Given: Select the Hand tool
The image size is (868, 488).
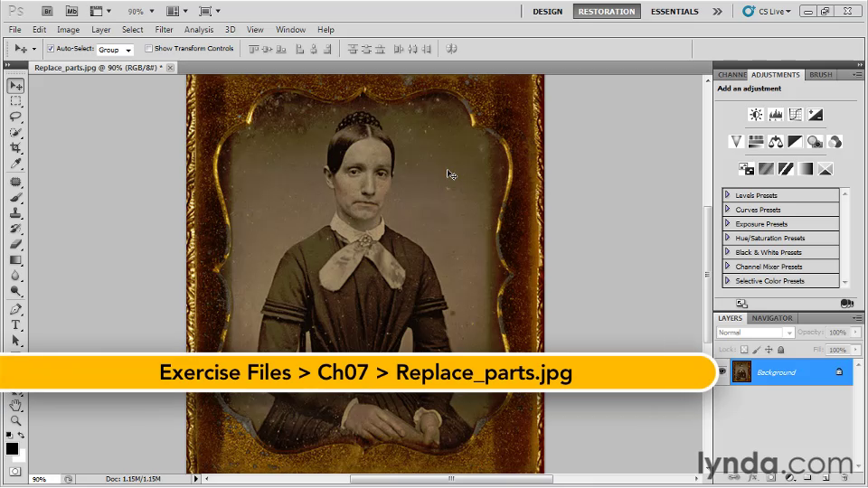Looking at the screenshot, I should click(15, 405).
